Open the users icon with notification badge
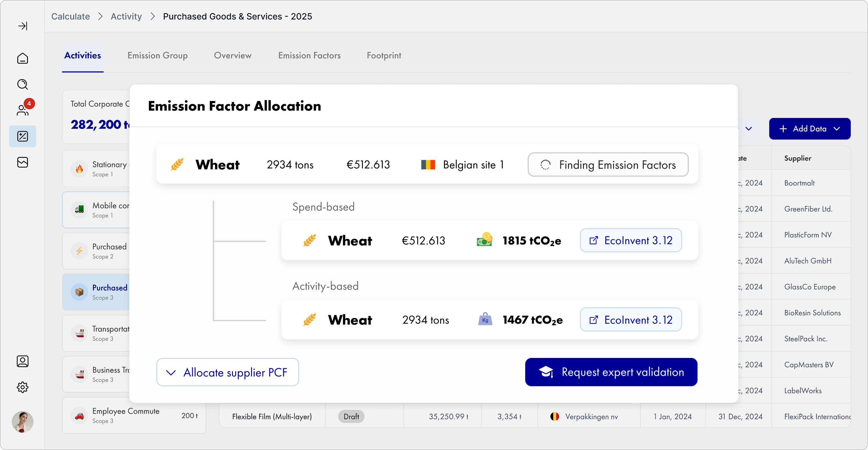 tap(23, 110)
